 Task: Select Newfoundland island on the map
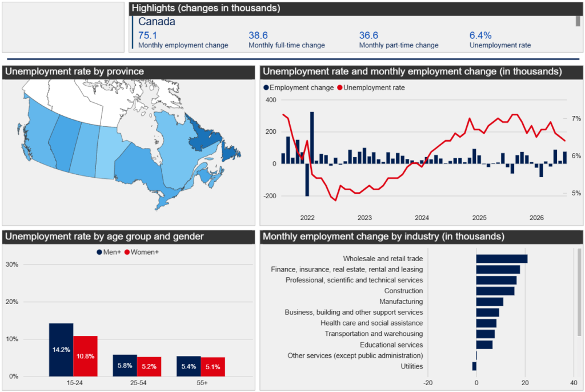pos(230,151)
